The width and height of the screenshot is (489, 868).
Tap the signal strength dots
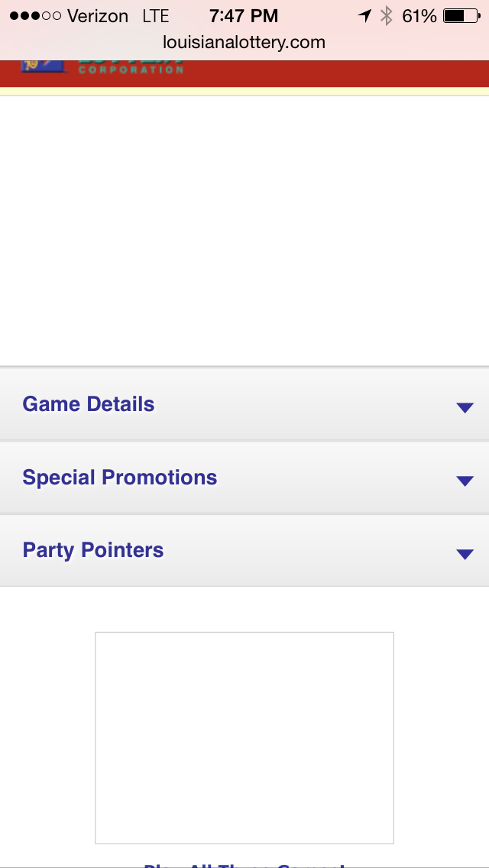(35, 15)
